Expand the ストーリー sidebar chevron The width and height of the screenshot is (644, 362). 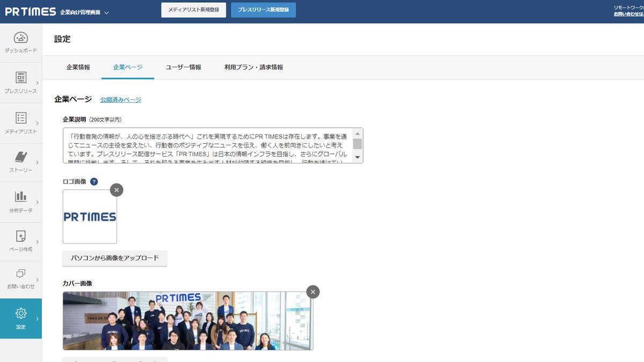pos(37,162)
